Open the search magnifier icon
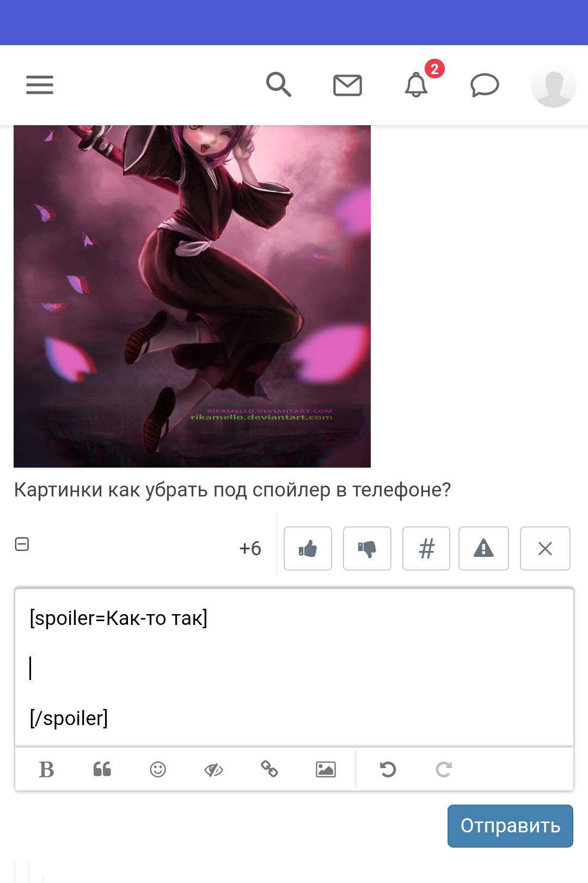Screen dimensions: 588x883 [x=278, y=85]
